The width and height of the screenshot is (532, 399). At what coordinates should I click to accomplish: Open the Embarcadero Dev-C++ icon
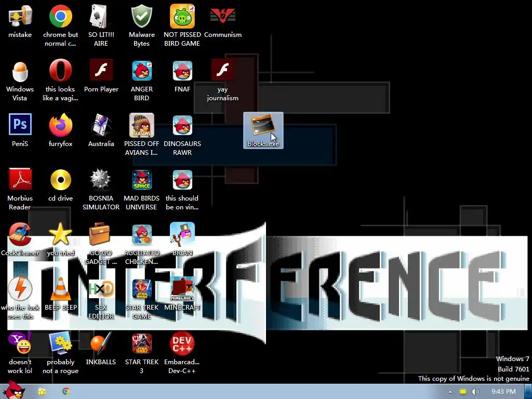click(x=182, y=343)
